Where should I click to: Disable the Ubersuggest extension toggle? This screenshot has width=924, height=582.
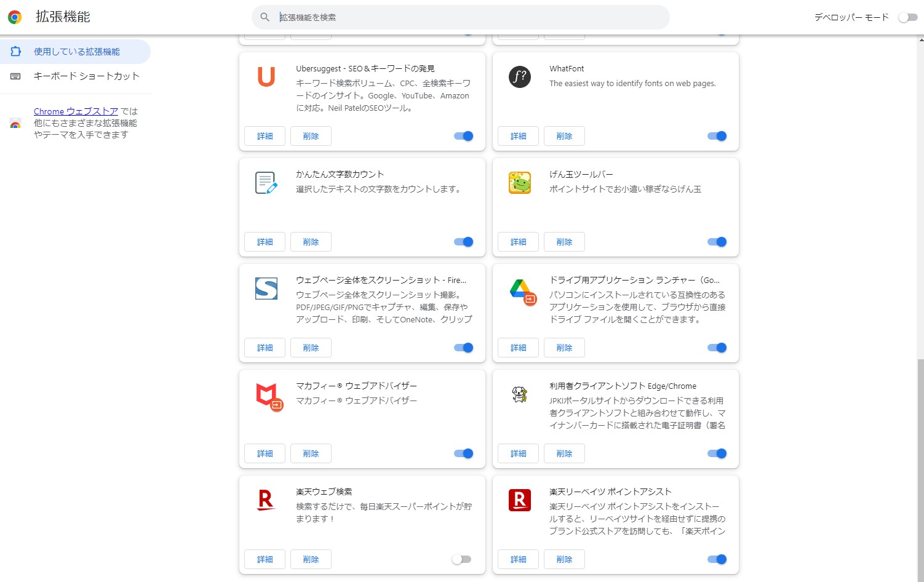coord(464,136)
